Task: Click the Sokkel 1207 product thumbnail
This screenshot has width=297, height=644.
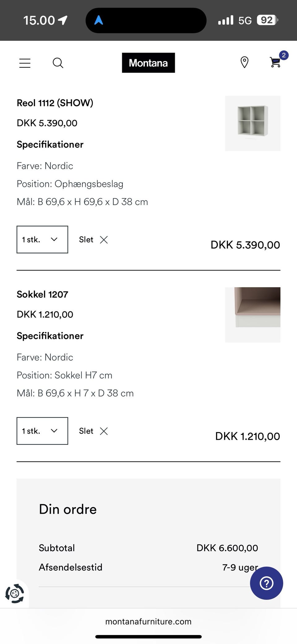Action: click(x=253, y=315)
